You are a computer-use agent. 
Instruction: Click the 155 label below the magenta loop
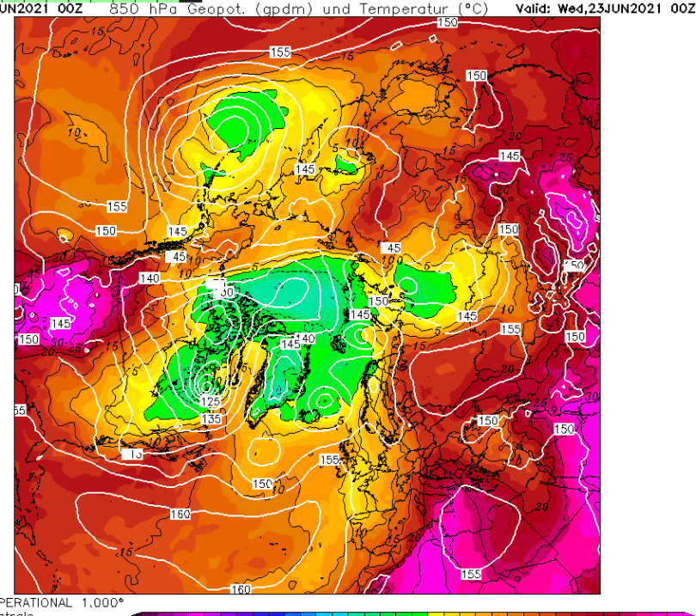(471, 574)
